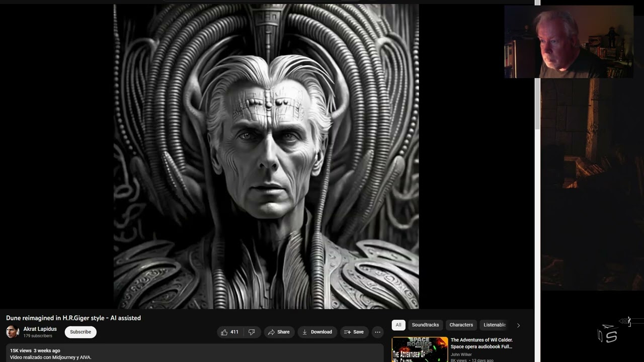The image size is (644, 362).
Task: Click the '179 subscribers' text
Action: tap(38, 336)
